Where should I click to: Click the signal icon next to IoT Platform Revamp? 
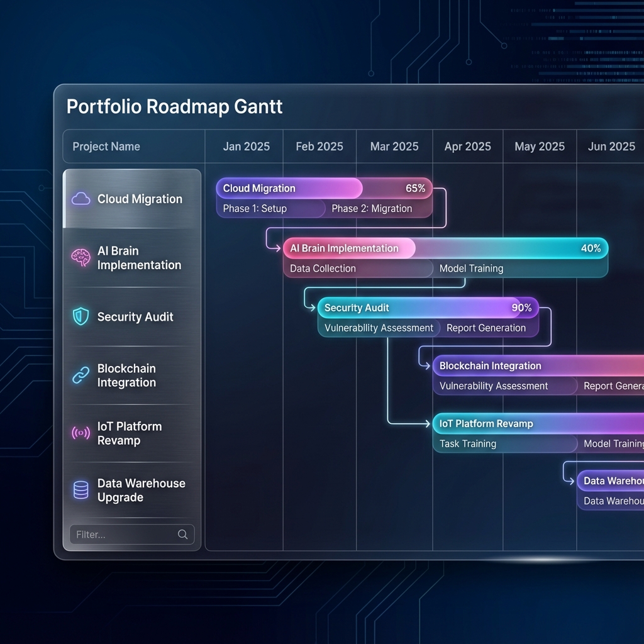(x=80, y=431)
